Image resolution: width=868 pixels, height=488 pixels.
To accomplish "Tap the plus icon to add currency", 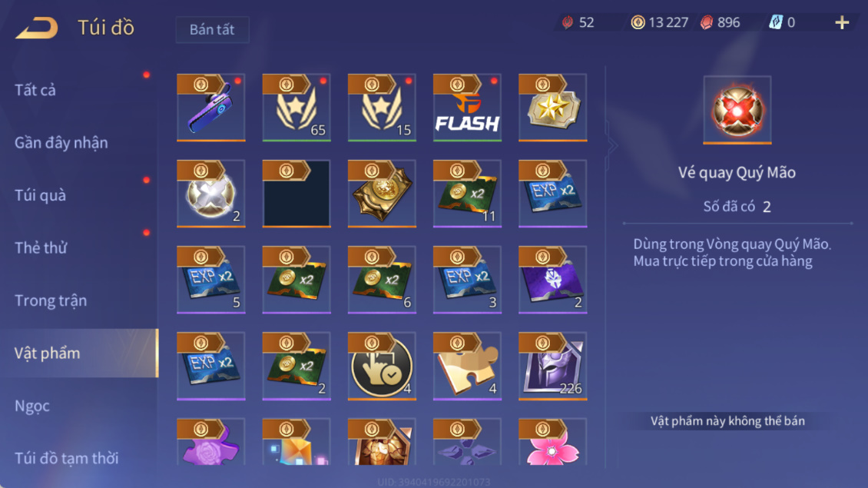I will [841, 23].
